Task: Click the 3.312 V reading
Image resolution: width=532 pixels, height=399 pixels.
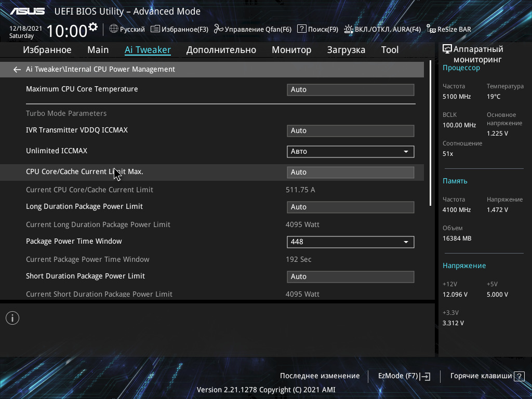Action: click(453, 323)
